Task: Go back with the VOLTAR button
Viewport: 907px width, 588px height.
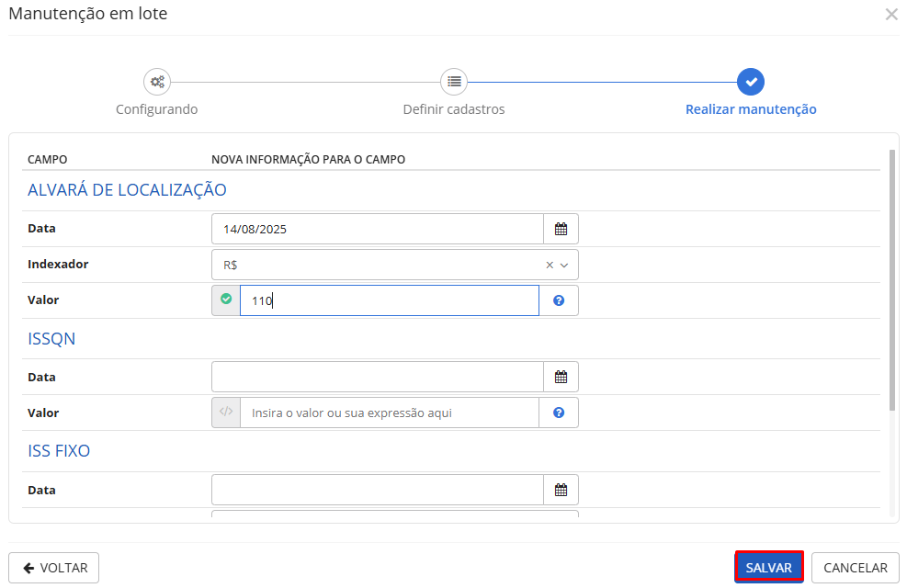Action: pyautogui.click(x=54, y=568)
